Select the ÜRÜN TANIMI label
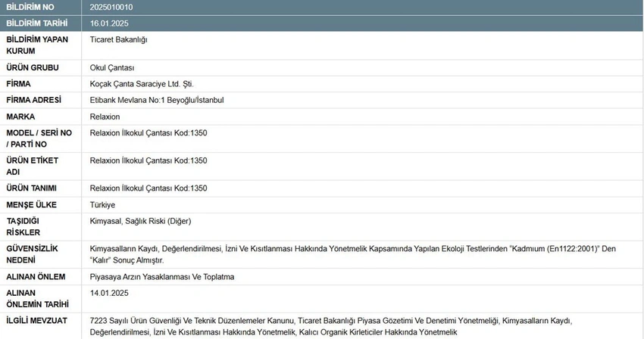 click(x=32, y=188)
